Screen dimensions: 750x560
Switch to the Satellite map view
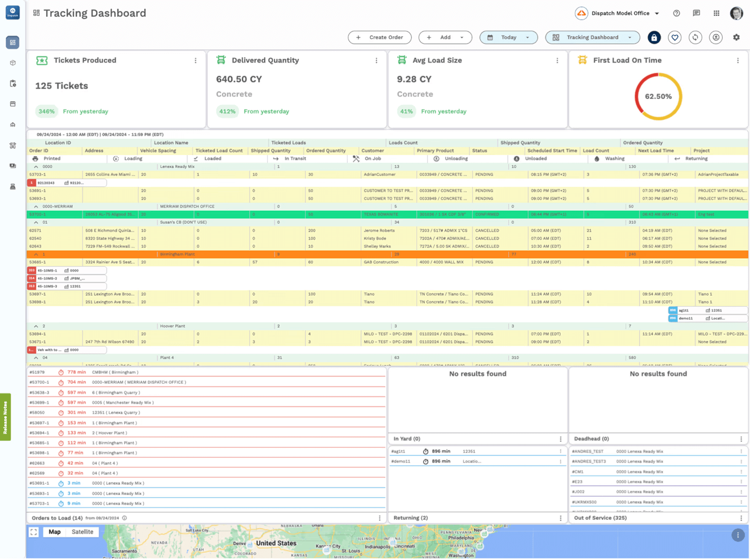pos(83,532)
